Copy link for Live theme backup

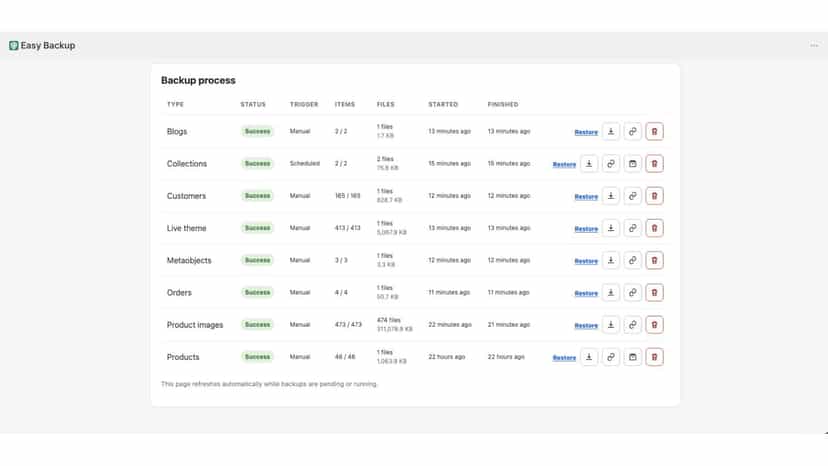(x=632, y=228)
